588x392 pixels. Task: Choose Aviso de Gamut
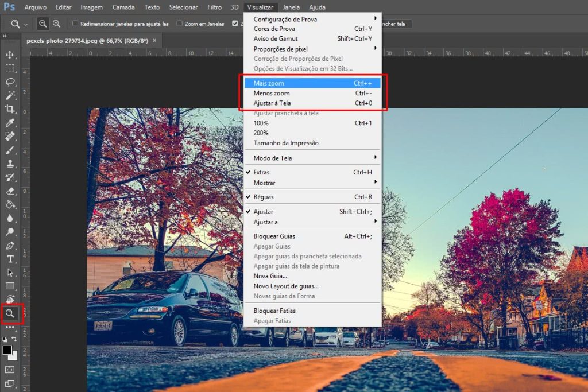pyautogui.click(x=313, y=38)
